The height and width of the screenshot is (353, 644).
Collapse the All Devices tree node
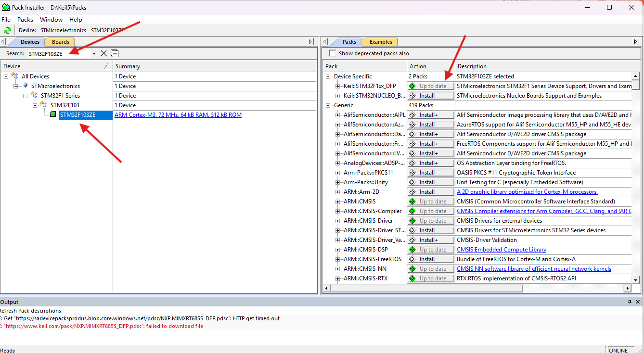(6, 76)
